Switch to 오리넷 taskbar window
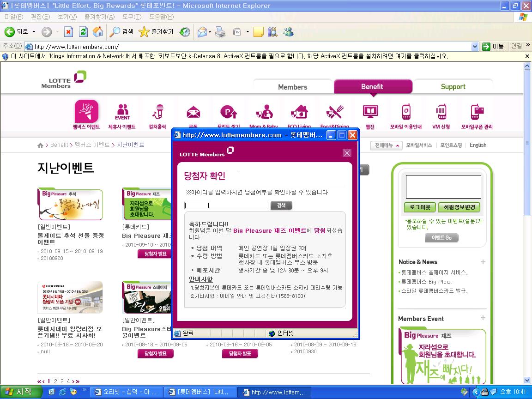Viewport: 532px width, 399px height. [126, 392]
